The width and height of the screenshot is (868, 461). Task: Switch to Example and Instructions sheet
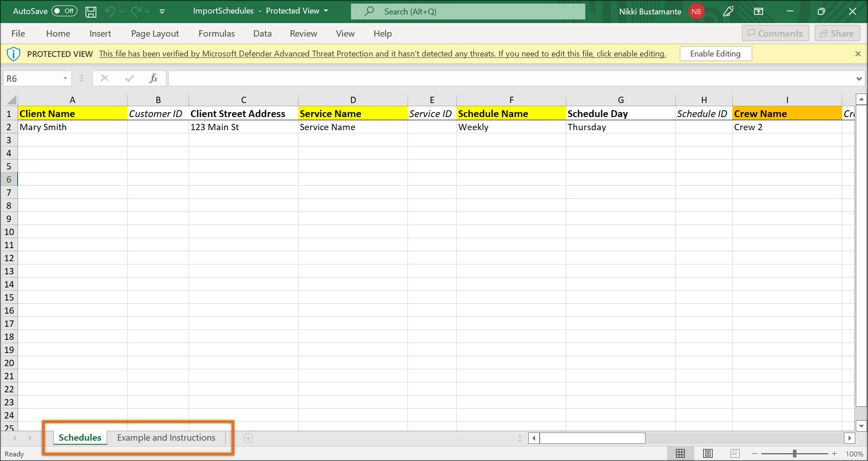pyautogui.click(x=166, y=437)
